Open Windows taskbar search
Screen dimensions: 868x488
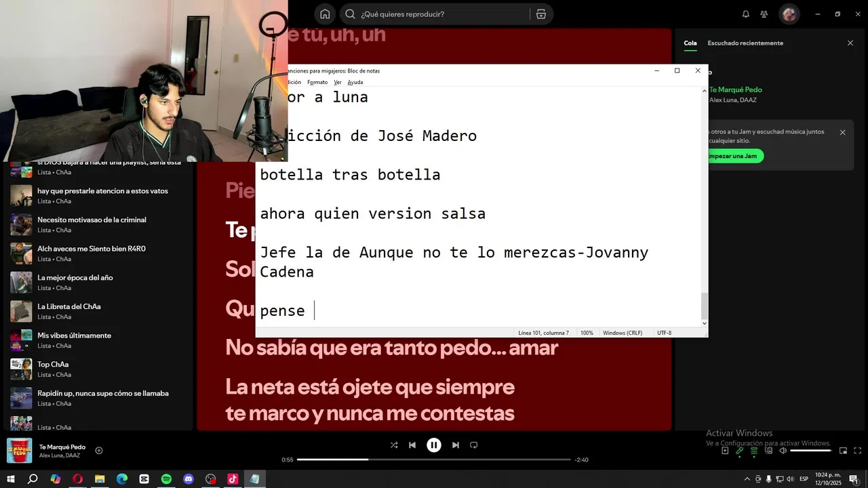click(x=33, y=479)
